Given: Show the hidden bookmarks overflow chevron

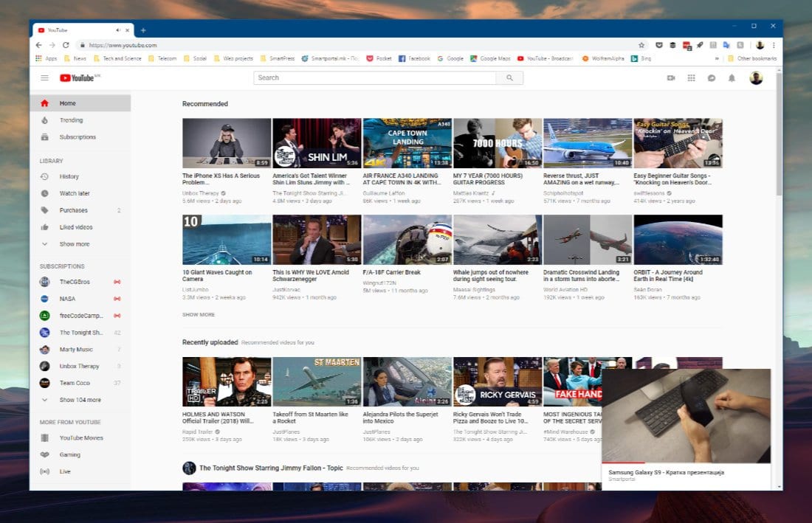Looking at the screenshot, I should (717, 58).
